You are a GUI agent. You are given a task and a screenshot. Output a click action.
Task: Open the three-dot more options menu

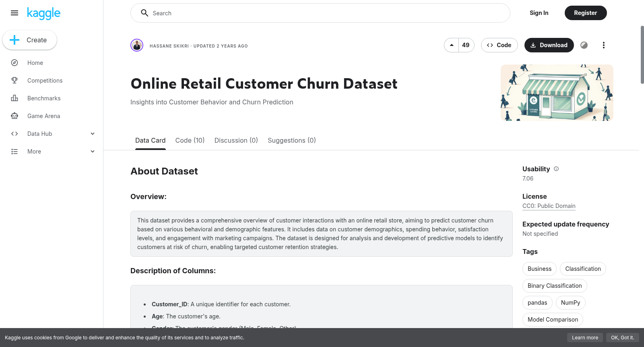603,45
